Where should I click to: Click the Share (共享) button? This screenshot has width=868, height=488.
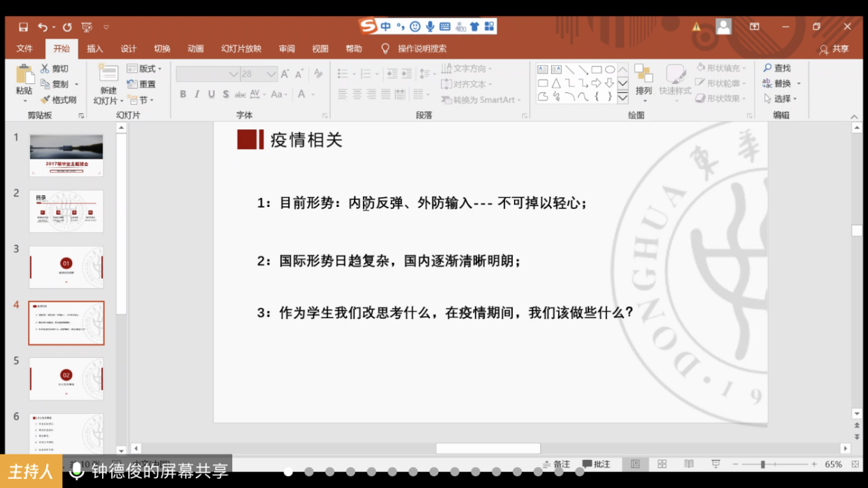834,49
